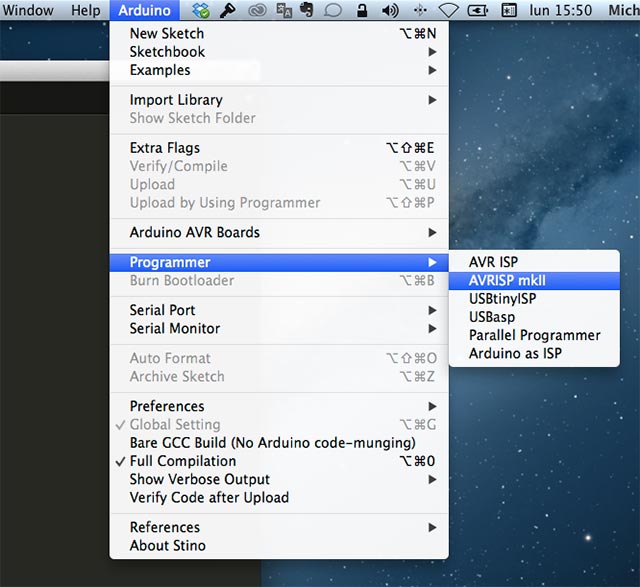This screenshot has height=587, width=640.
Task: Select AVRISP mkII programmer
Action: coord(506,281)
